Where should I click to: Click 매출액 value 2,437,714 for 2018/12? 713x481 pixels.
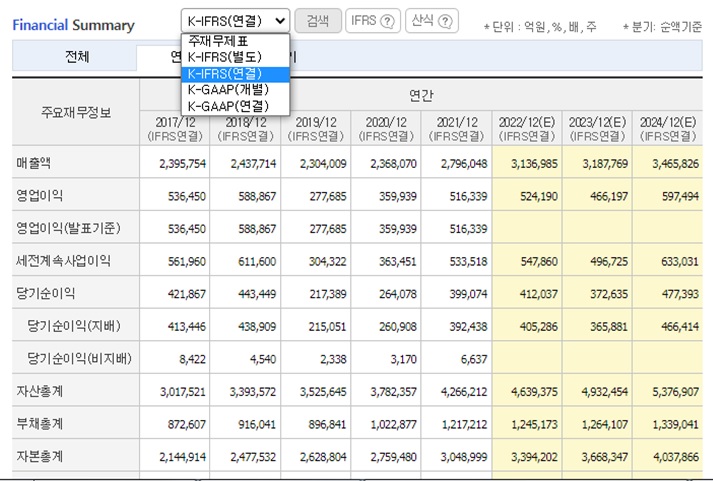(253, 164)
